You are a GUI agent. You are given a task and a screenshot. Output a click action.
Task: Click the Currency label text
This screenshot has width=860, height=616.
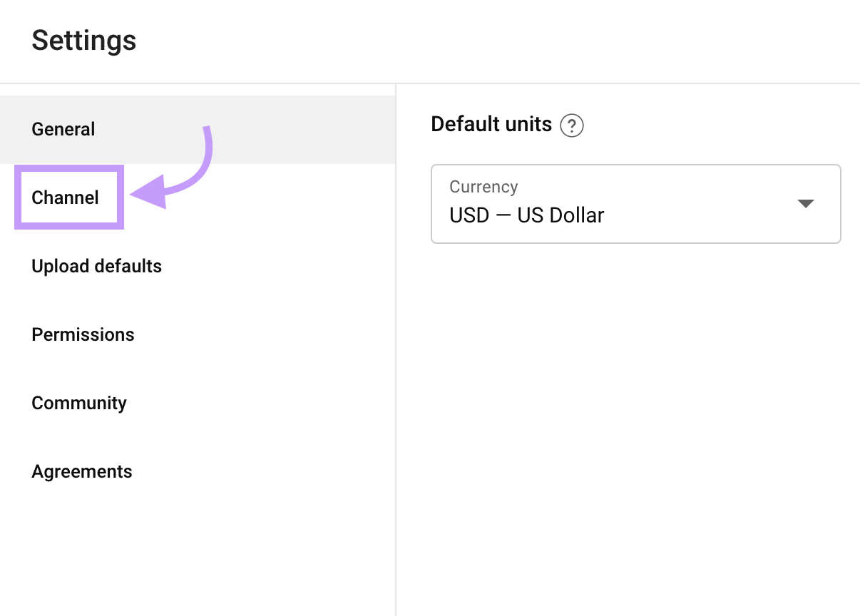click(x=483, y=187)
